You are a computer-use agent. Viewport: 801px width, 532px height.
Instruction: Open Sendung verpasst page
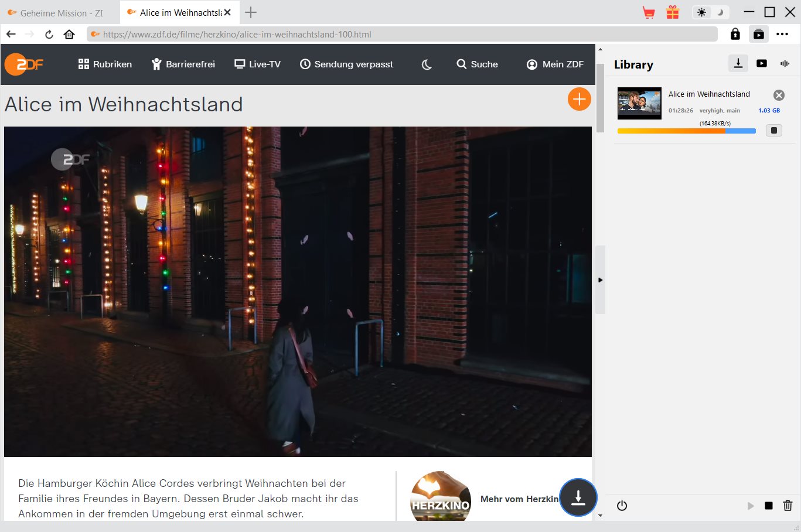point(346,64)
